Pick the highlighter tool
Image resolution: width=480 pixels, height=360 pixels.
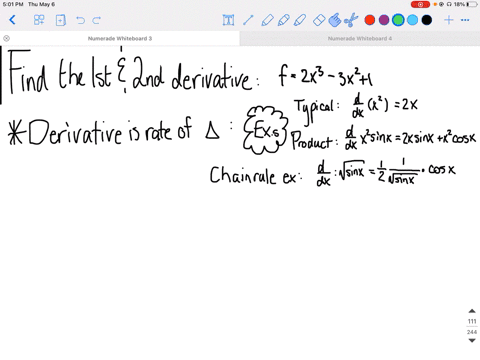click(300, 20)
